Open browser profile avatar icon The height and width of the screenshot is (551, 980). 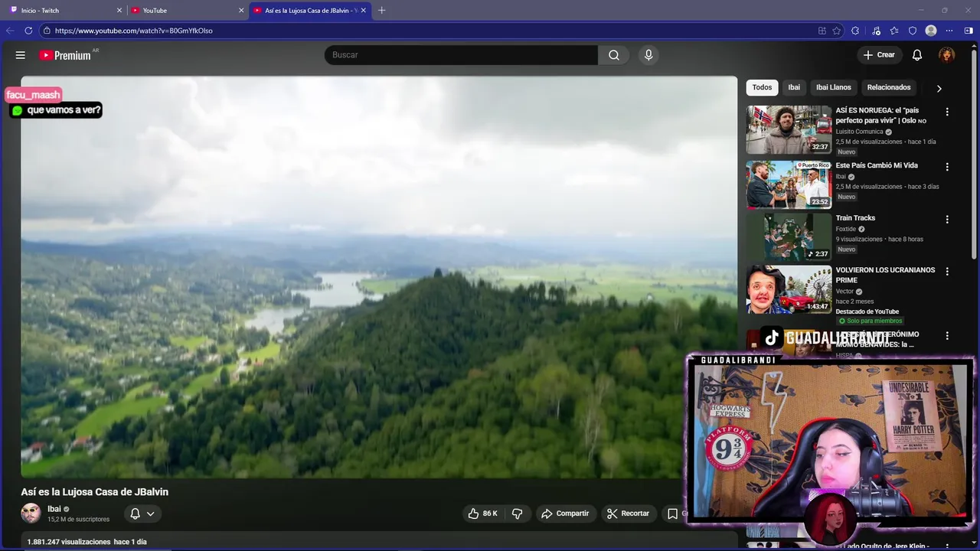tap(931, 31)
